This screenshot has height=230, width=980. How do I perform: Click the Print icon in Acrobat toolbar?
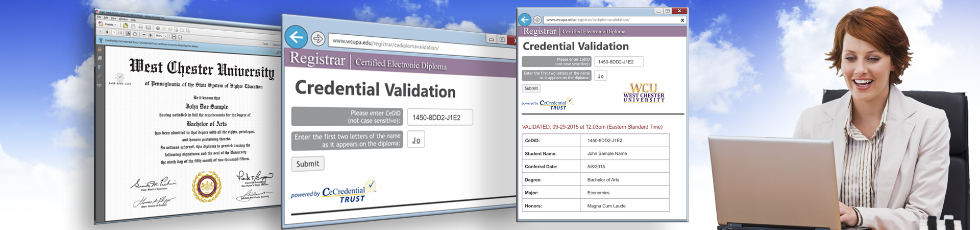click(141, 27)
